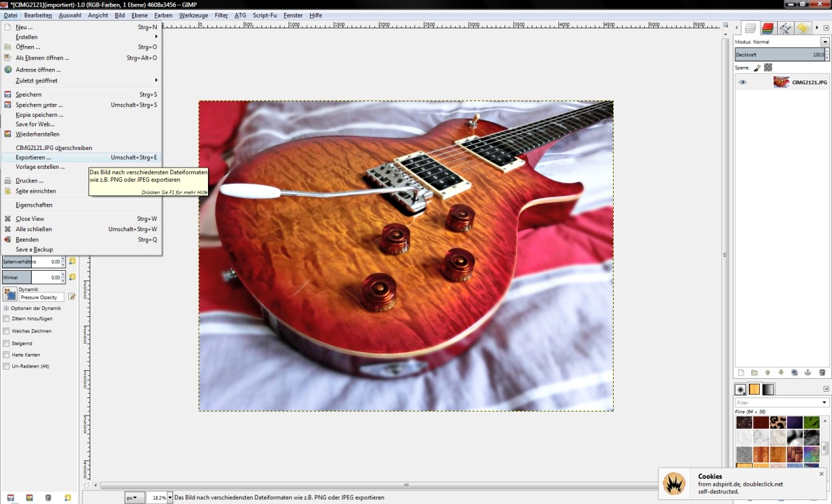Expand Optionen der Dynamik
Viewport: 832px width, 504px height.
[6, 308]
